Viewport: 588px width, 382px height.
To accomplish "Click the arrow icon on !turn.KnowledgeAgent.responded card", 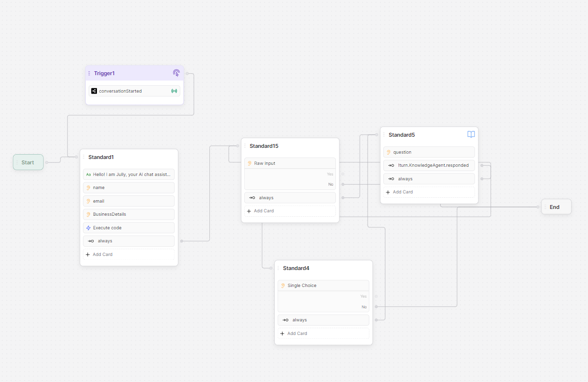I will [x=391, y=165].
